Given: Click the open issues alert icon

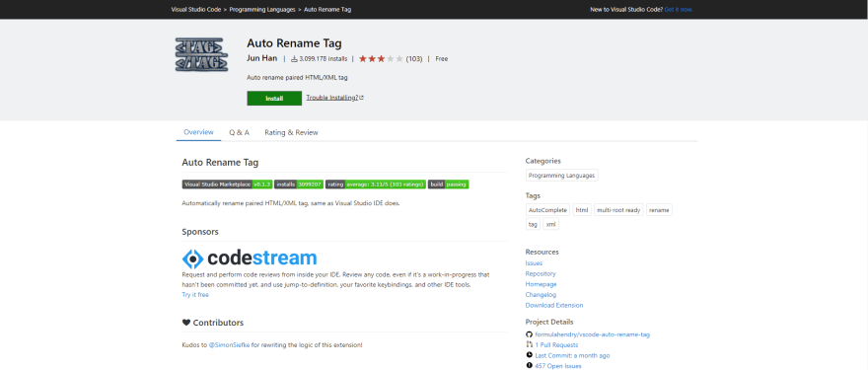Looking at the screenshot, I should pyautogui.click(x=530, y=366).
